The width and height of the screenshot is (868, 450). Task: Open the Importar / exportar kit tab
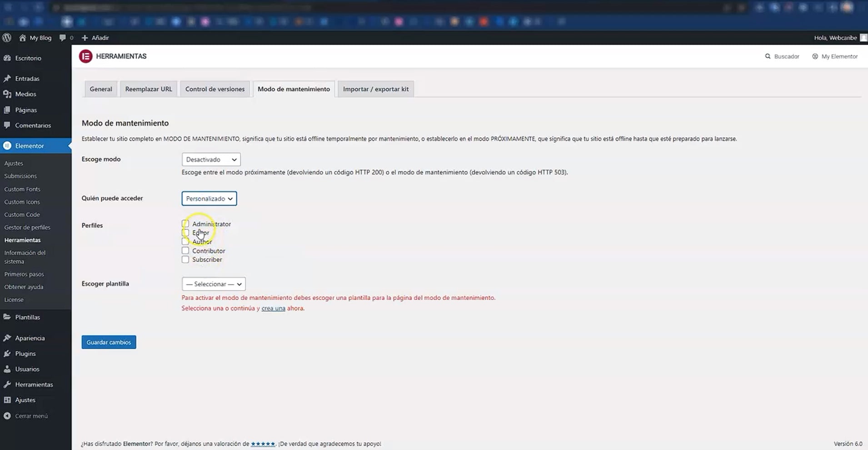[x=375, y=89]
